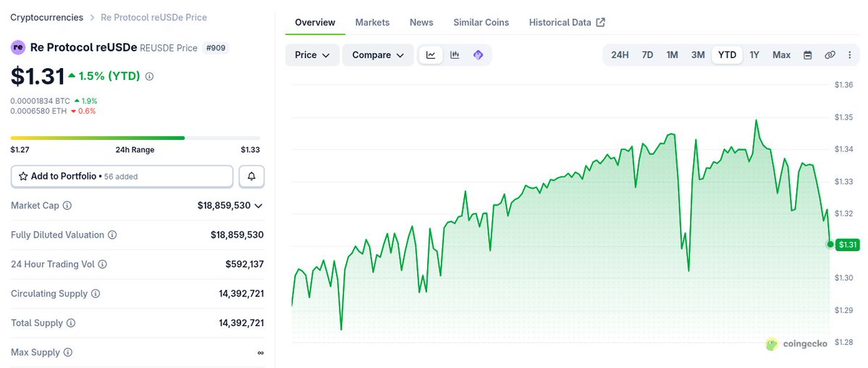Select the 24H time range
This screenshot has width=868, height=368.
(x=620, y=55)
